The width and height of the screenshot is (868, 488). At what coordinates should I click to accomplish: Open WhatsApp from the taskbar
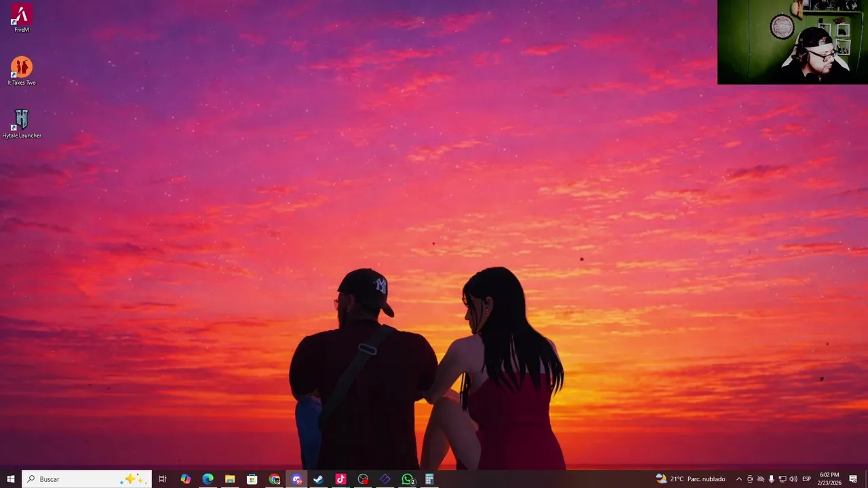[x=408, y=479]
